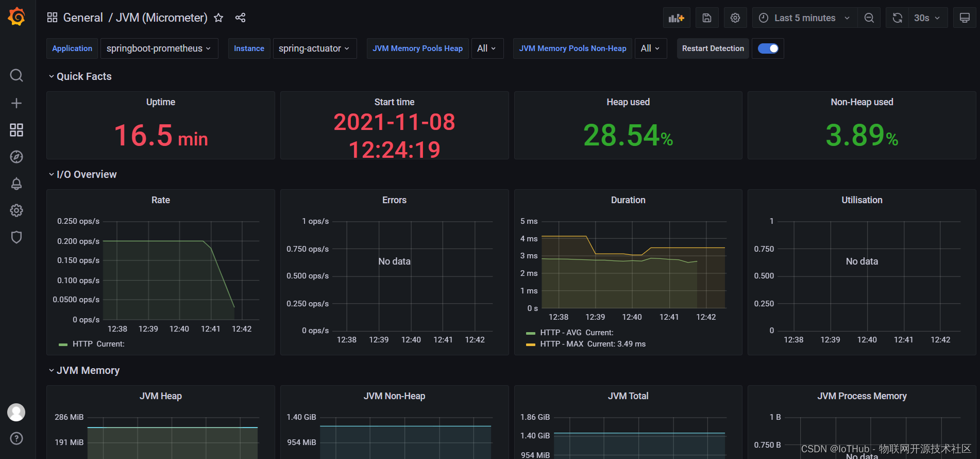
Task: Open the JVM Total panel title menu
Action: coord(628,396)
